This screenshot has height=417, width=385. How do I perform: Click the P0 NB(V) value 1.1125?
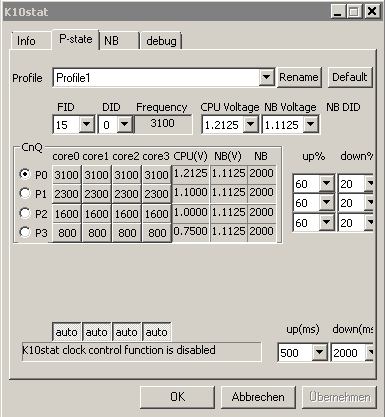click(x=229, y=173)
